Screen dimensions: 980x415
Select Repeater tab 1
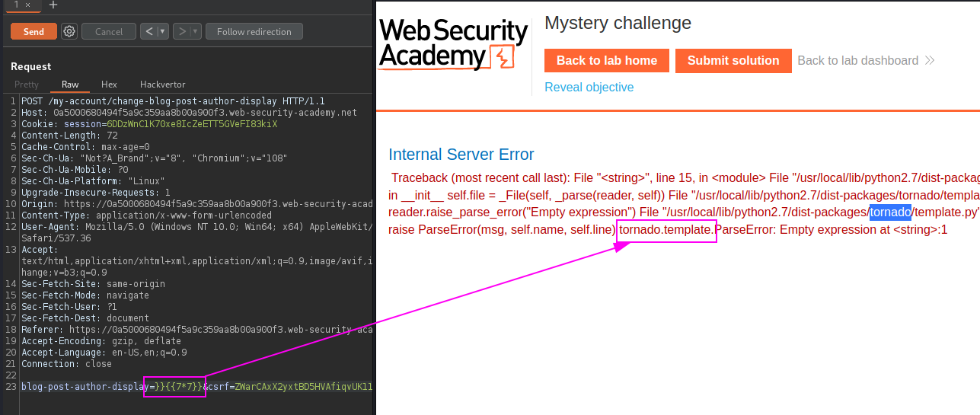pyautogui.click(x=17, y=5)
